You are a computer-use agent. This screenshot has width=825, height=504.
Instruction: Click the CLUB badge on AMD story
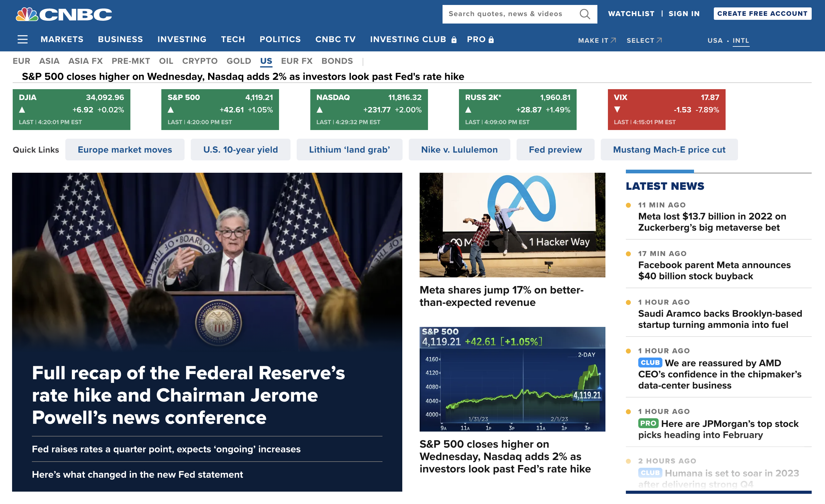tap(650, 363)
